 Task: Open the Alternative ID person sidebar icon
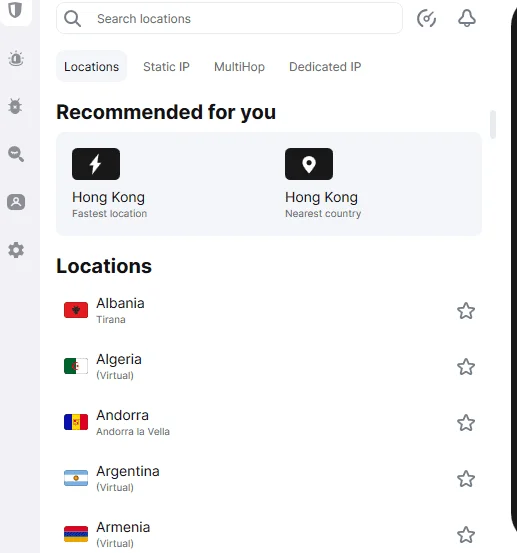pos(16,202)
